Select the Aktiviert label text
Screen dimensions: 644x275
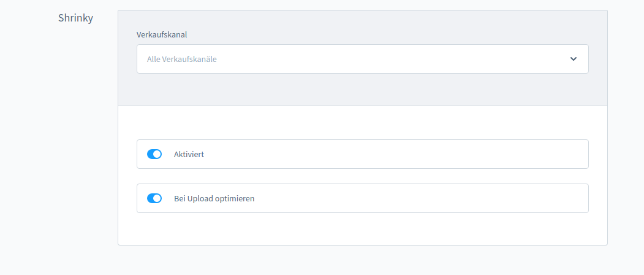point(189,154)
